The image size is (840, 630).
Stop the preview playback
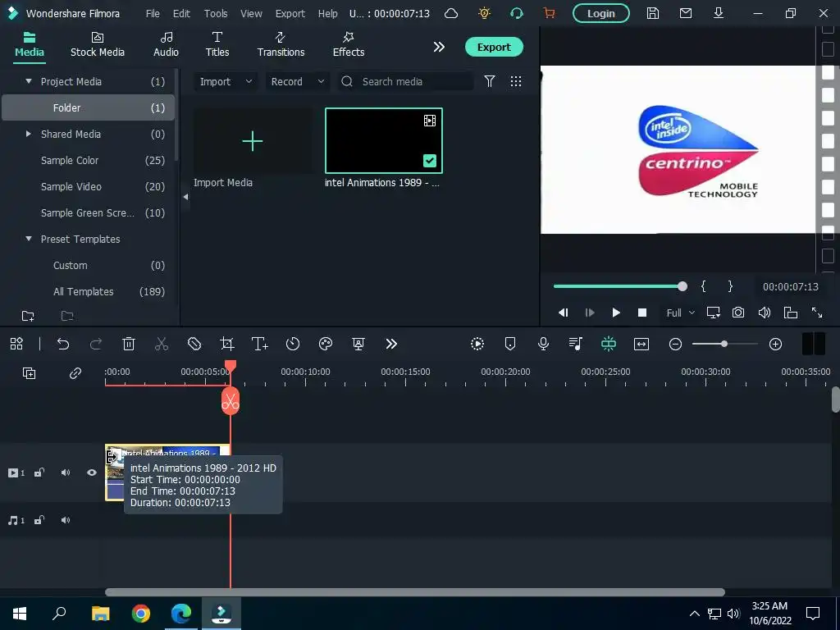click(x=642, y=313)
